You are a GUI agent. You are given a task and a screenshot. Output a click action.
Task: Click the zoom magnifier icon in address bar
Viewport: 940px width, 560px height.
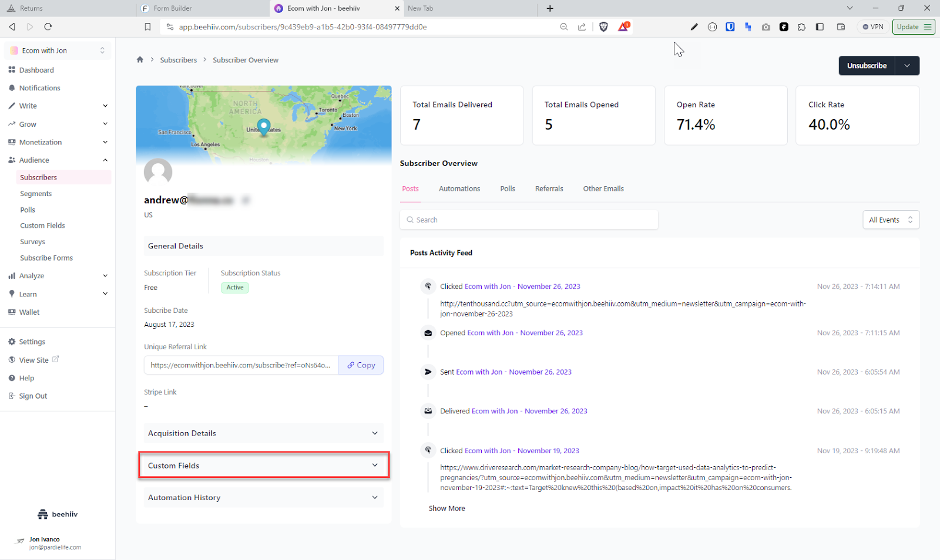point(564,27)
